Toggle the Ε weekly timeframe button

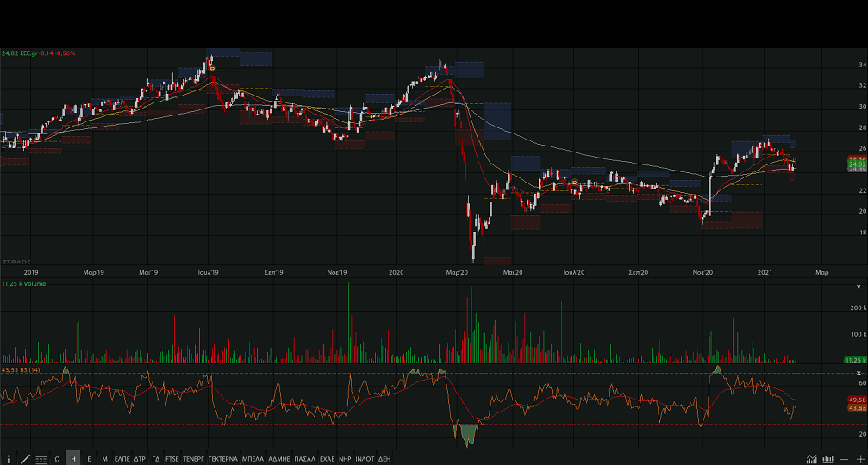[x=89, y=459]
